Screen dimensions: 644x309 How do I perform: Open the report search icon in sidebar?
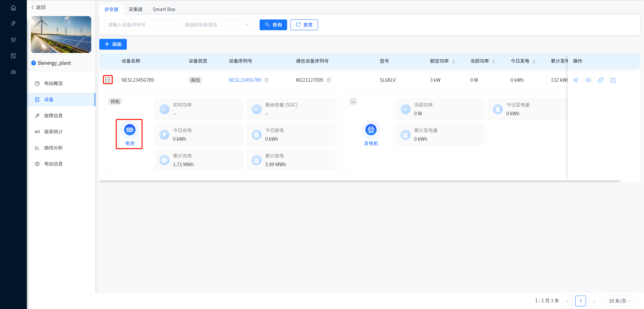coord(13,56)
